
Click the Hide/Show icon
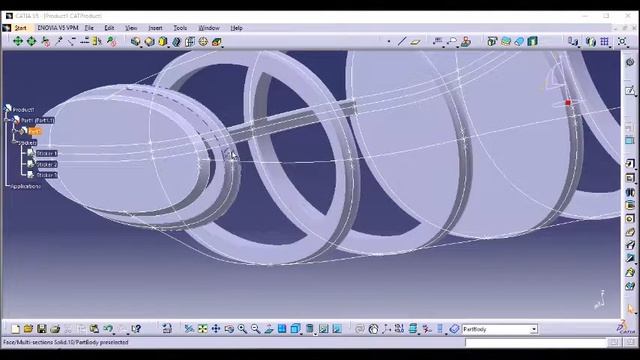(x=324, y=329)
